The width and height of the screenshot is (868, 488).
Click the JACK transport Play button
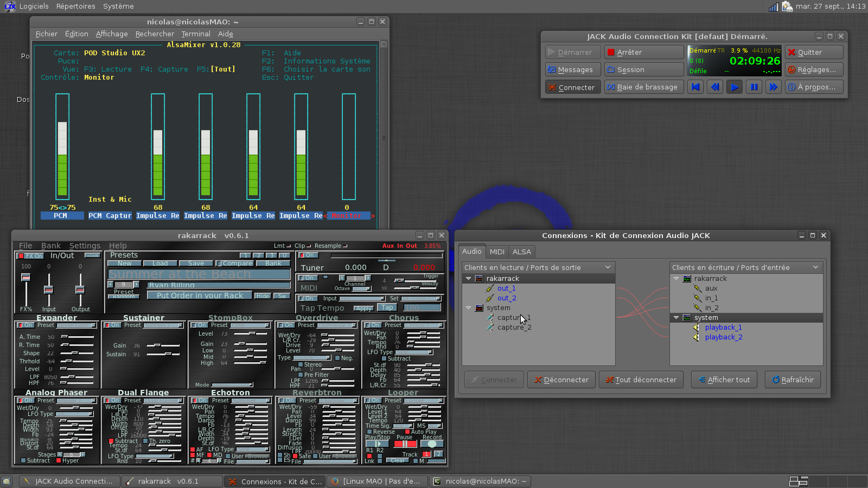click(734, 87)
